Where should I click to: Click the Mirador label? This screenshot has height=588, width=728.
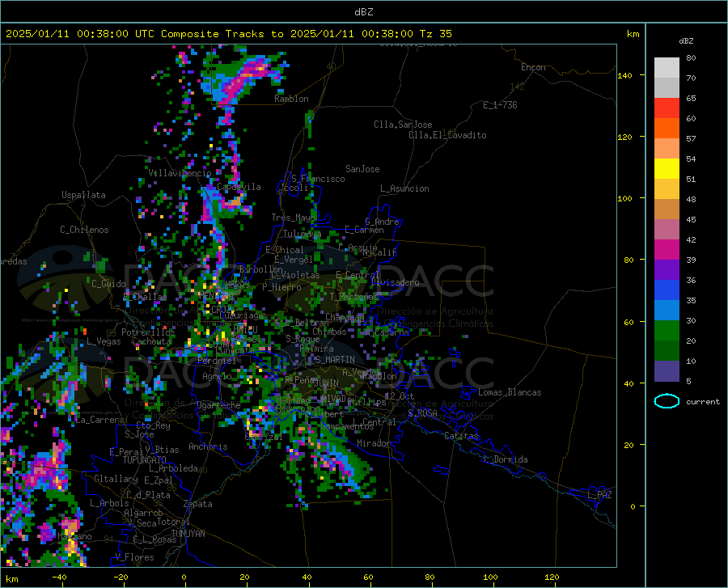[x=373, y=444]
